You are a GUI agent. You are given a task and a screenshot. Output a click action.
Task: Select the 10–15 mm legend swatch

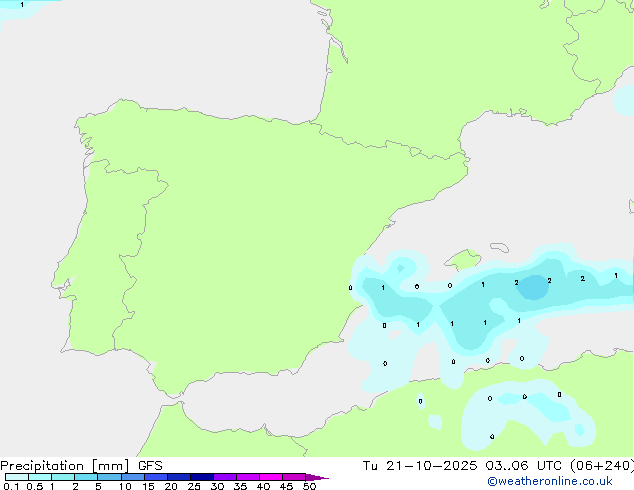(133, 477)
